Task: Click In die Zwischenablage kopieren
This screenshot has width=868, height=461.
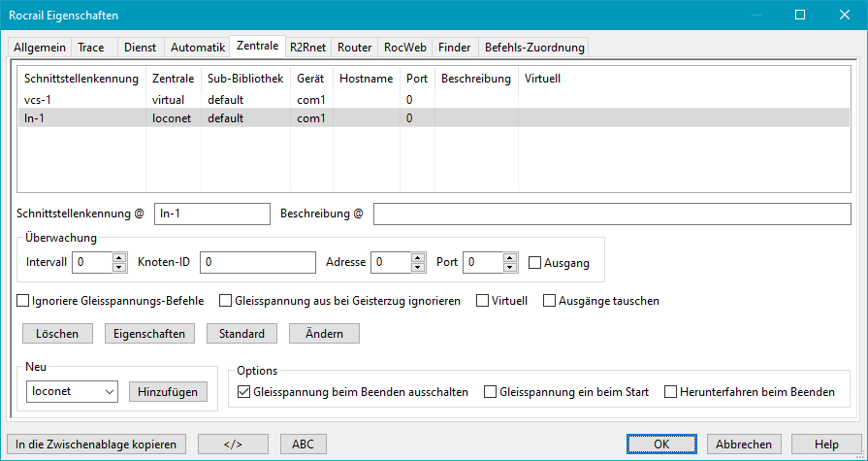Action: coord(96,444)
